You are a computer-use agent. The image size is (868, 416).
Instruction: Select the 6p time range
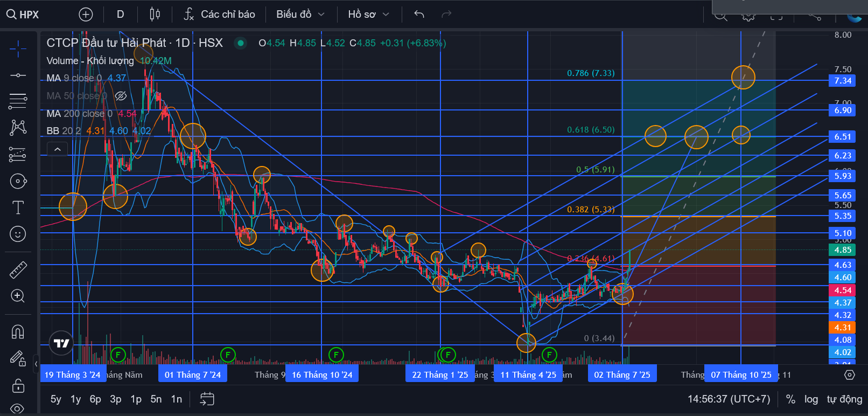95,399
